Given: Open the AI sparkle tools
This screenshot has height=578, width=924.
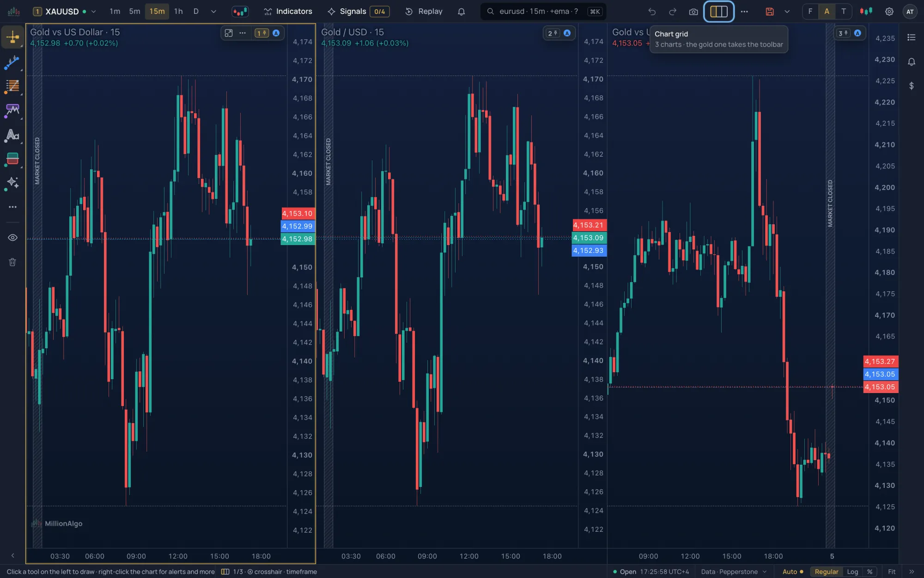Looking at the screenshot, I should tap(12, 183).
